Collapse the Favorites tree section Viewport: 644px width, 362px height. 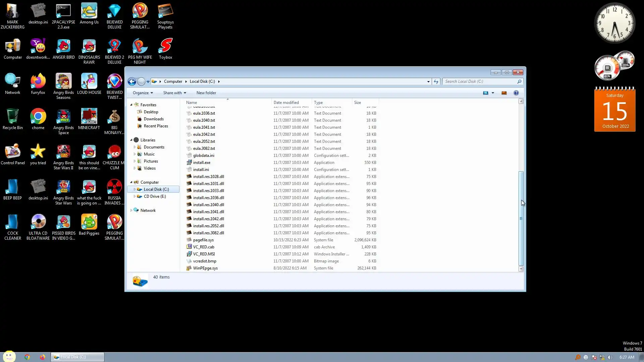click(131, 105)
